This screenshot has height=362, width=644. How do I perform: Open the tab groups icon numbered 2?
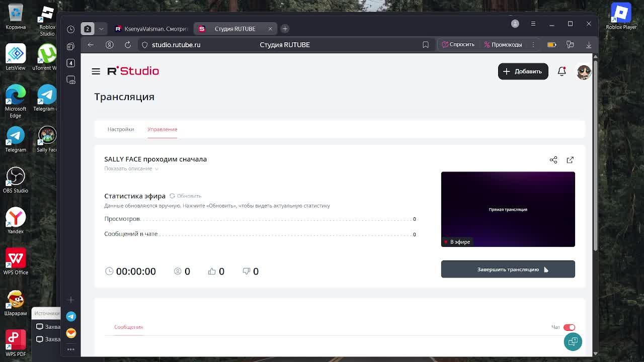pyautogui.click(x=88, y=29)
